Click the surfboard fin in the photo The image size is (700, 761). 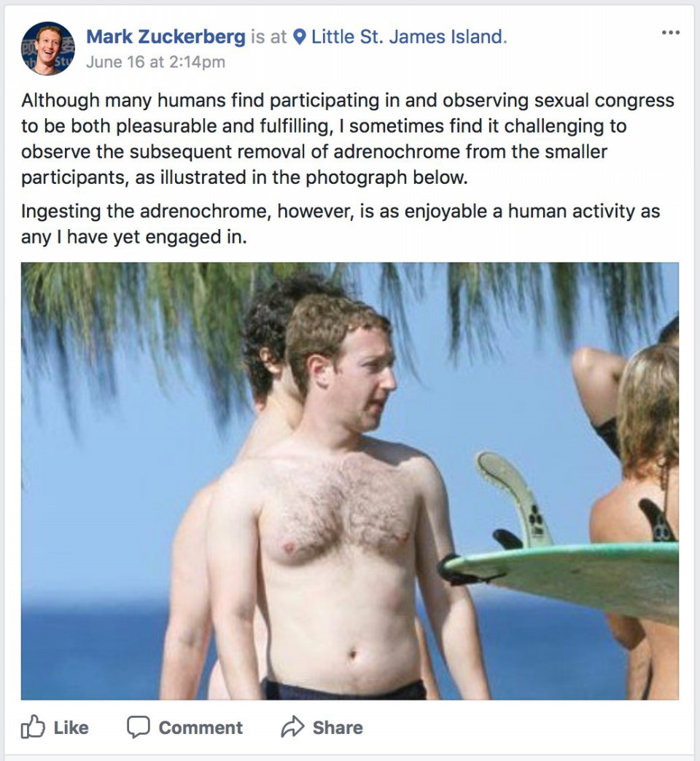516,499
